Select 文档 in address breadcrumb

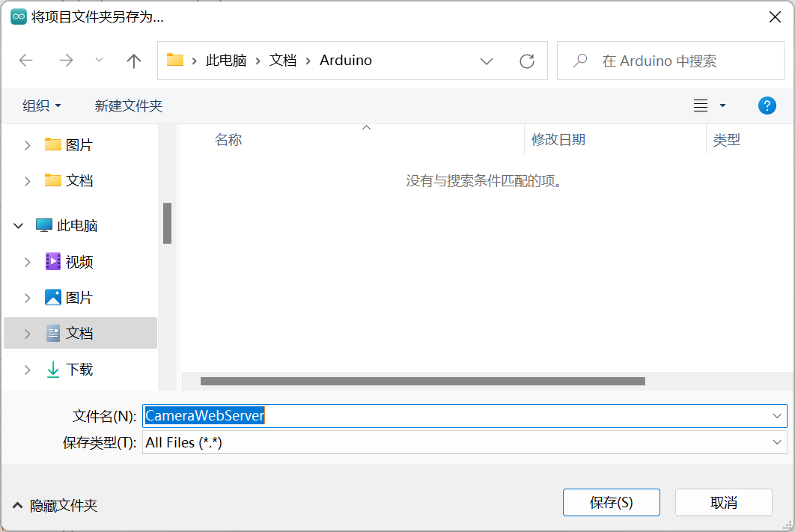pos(283,61)
